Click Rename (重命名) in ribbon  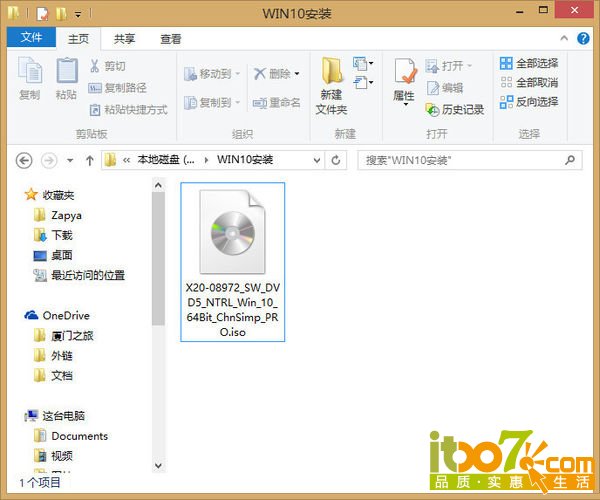pyautogui.click(x=276, y=103)
